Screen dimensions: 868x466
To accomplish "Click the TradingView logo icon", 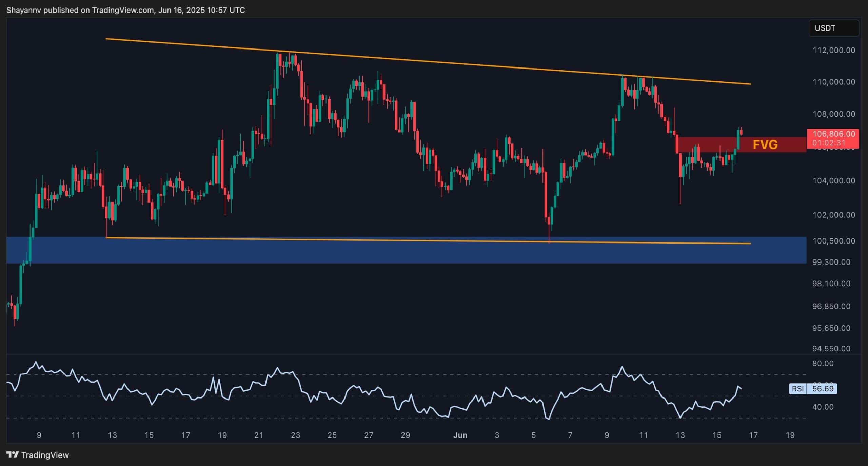I will pyautogui.click(x=13, y=455).
